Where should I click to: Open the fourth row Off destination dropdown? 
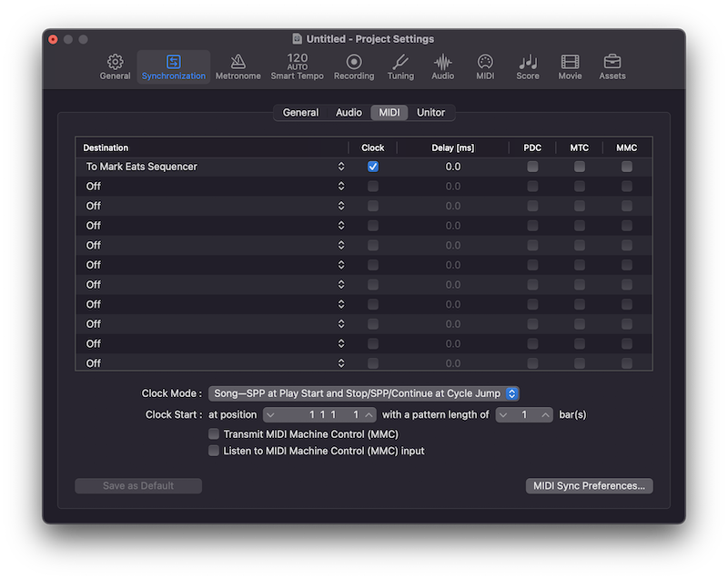341,225
